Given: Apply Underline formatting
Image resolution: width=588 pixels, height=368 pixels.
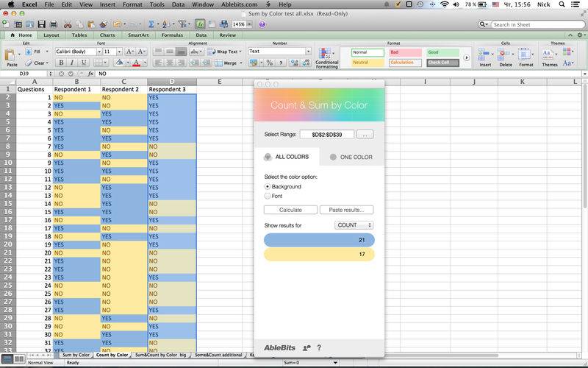Looking at the screenshot, I should click(x=84, y=63).
